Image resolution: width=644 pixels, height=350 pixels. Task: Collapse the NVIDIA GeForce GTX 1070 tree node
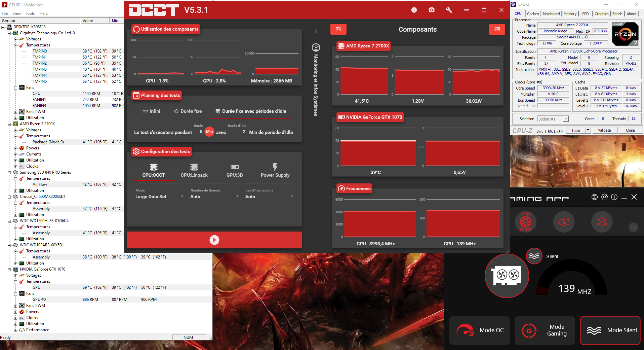tap(9, 269)
